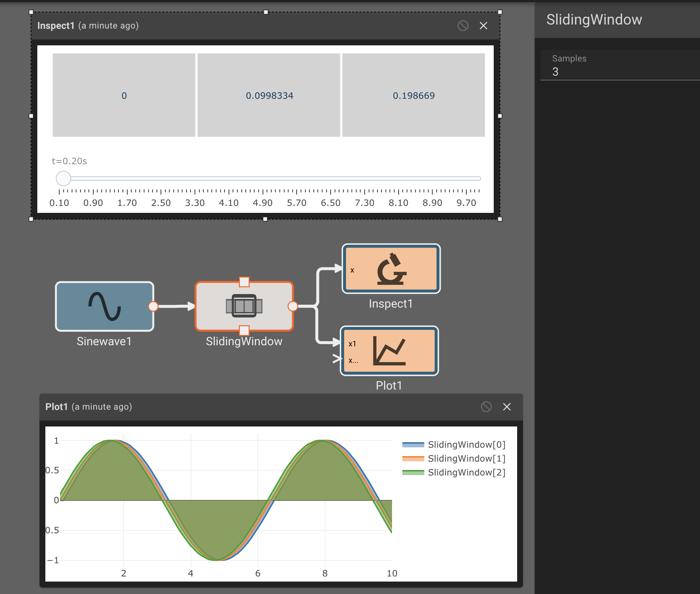Click the slider track at 4.90
Image resolution: width=700 pixels, height=594 pixels.
click(263, 178)
